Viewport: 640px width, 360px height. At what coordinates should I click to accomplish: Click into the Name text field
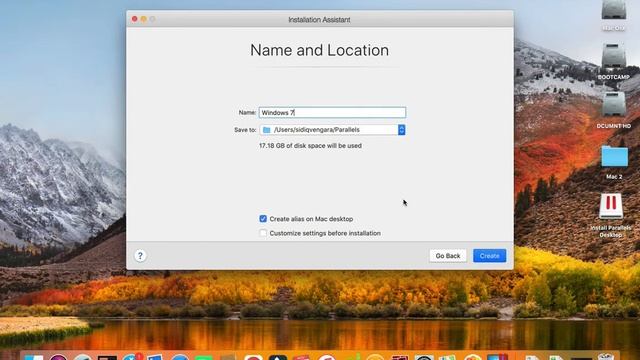coord(332,113)
